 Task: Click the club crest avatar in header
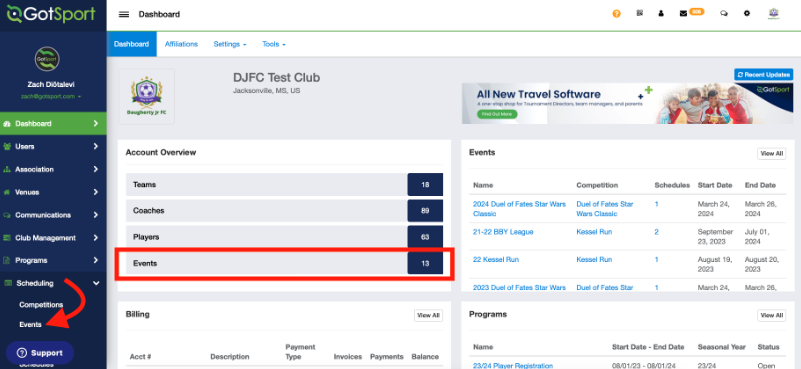point(773,14)
